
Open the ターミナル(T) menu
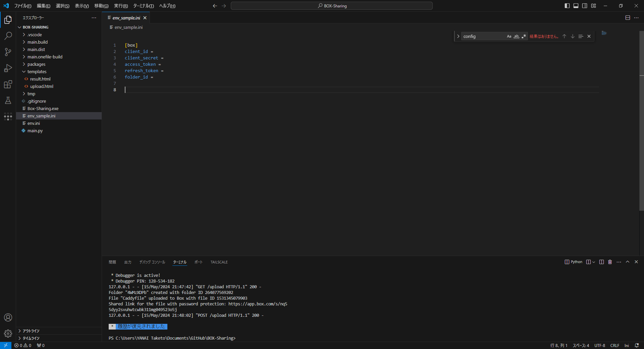[x=144, y=6]
